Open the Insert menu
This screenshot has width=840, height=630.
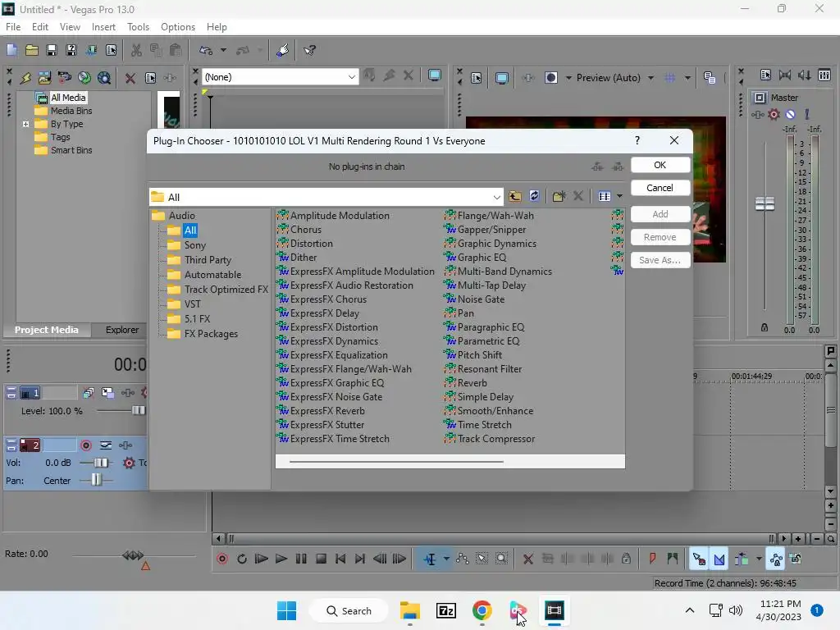tap(103, 27)
